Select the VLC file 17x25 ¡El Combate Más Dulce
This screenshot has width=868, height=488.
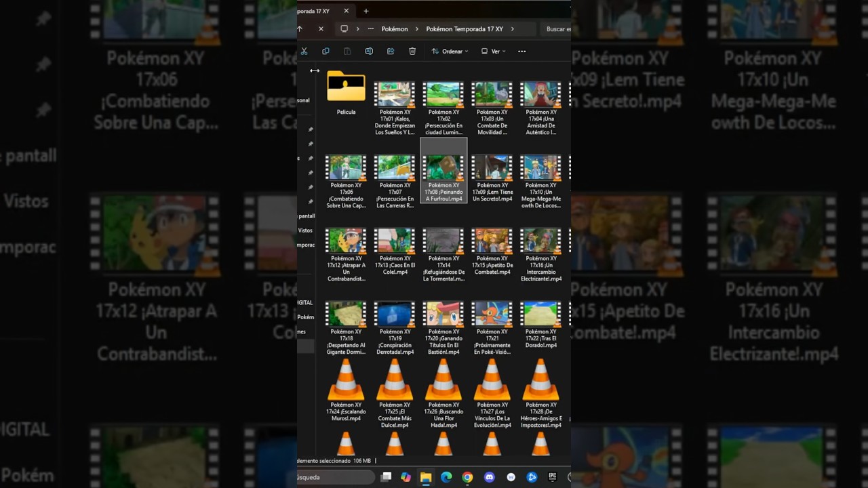pyautogui.click(x=395, y=394)
